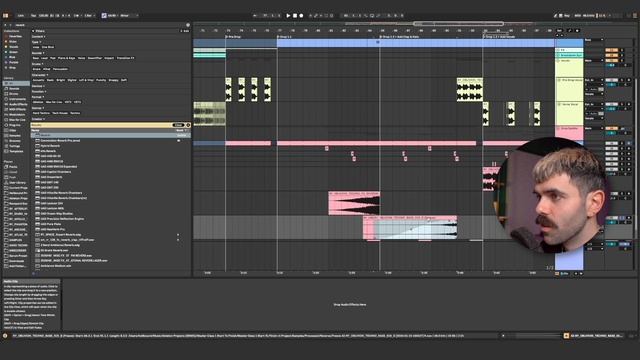Toggle the MIDI map mode switch
The width and height of the screenshot is (640, 360).
coord(578,16)
